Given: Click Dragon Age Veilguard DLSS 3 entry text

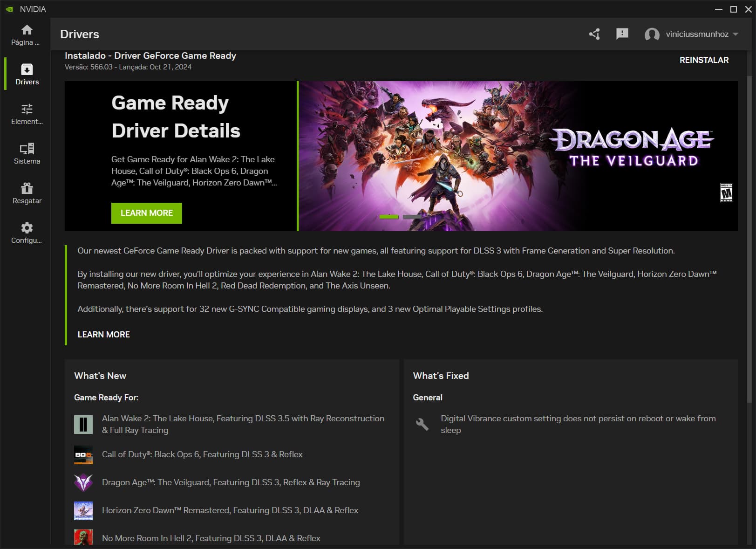Looking at the screenshot, I should pos(231,482).
